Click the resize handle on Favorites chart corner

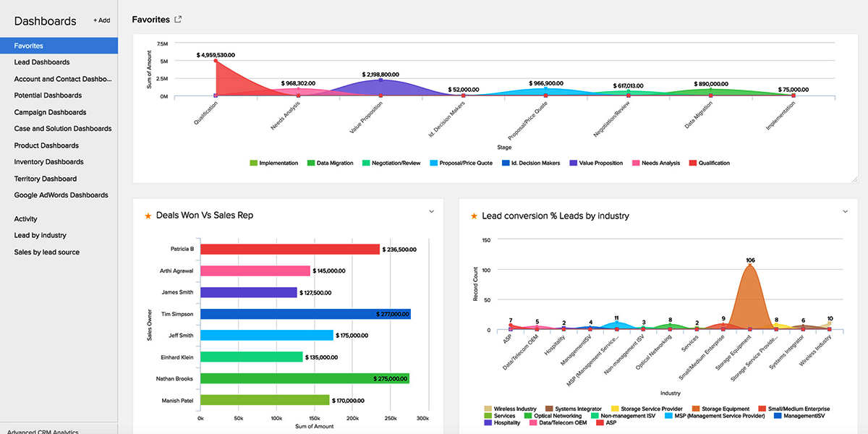pyautogui.click(x=854, y=179)
